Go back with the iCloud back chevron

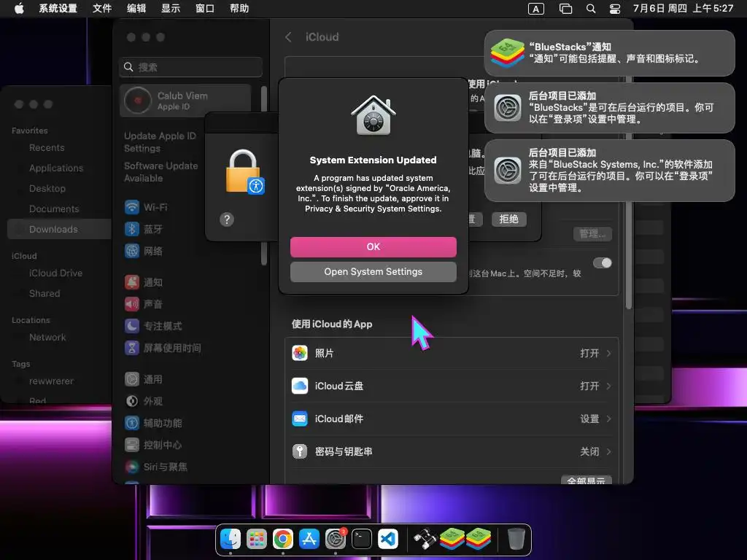pyautogui.click(x=288, y=37)
